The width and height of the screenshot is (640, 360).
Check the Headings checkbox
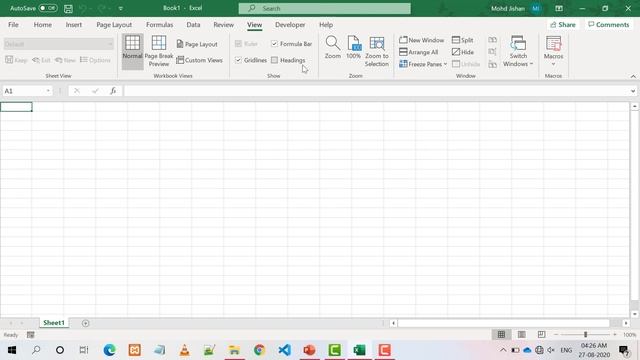[x=274, y=60]
